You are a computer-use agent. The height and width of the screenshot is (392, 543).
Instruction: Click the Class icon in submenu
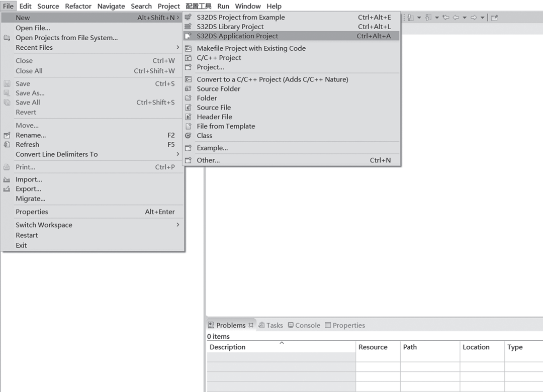[x=188, y=135]
